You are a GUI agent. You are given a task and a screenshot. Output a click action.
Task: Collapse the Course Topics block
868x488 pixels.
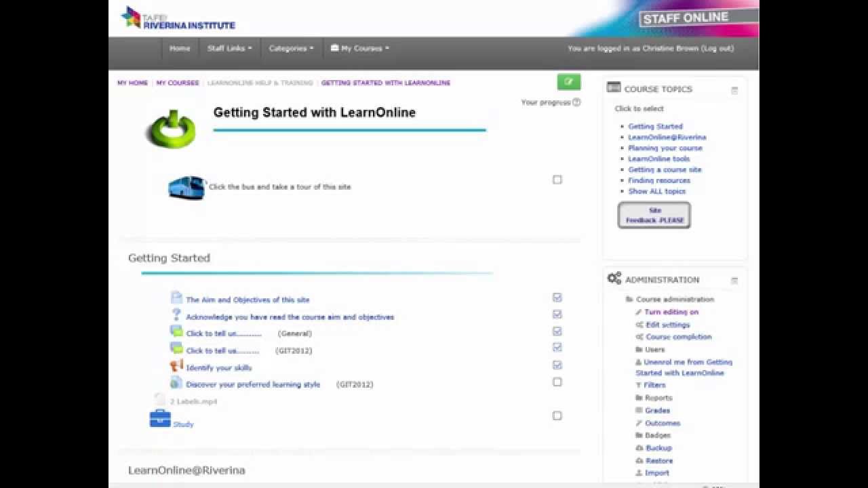(734, 91)
